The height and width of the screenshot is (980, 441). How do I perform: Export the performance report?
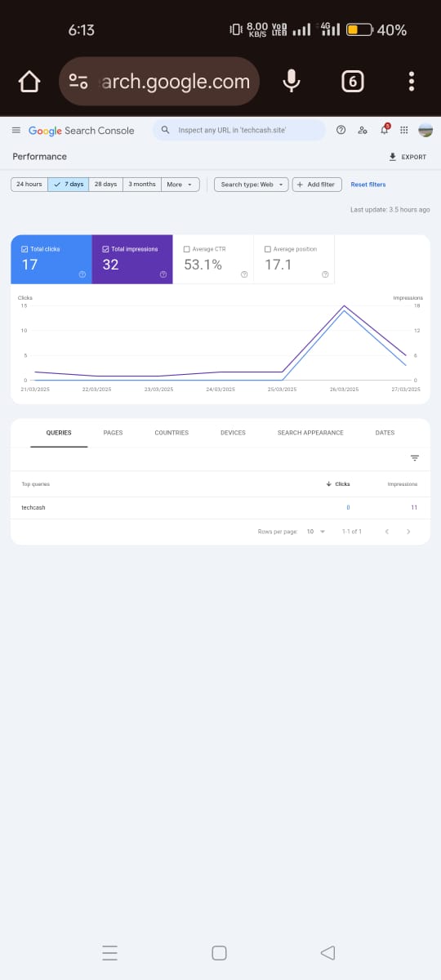point(408,157)
